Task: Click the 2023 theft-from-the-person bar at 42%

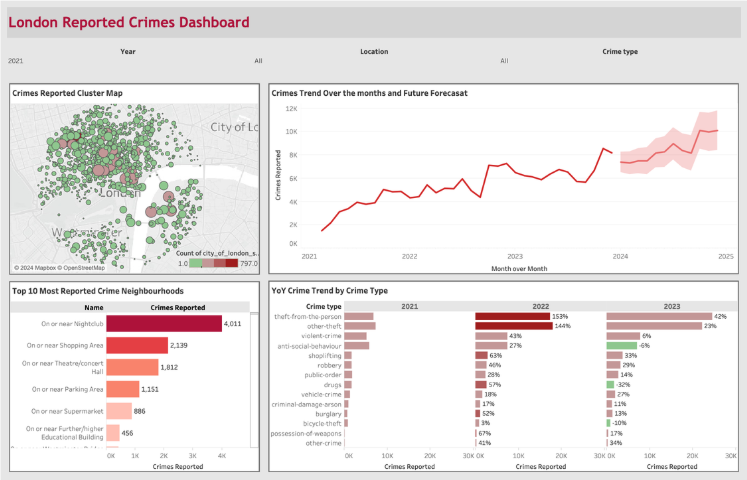Action: point(658,316)
